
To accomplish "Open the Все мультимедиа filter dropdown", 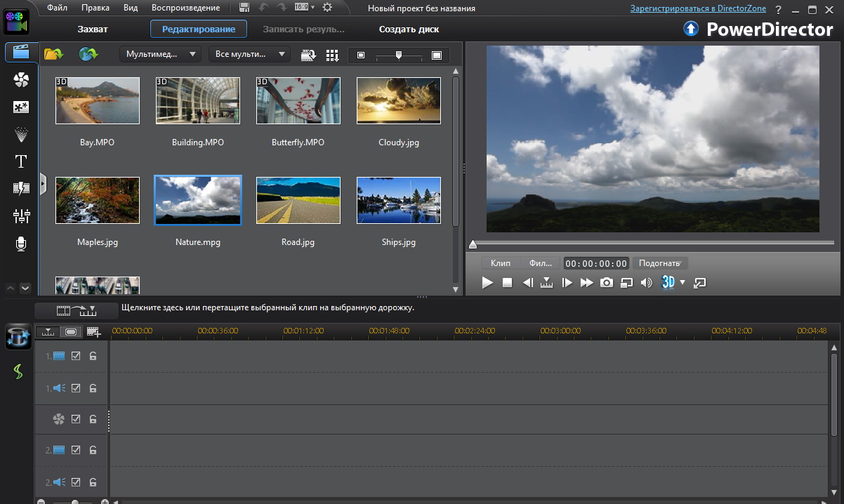I will [249, 54].
